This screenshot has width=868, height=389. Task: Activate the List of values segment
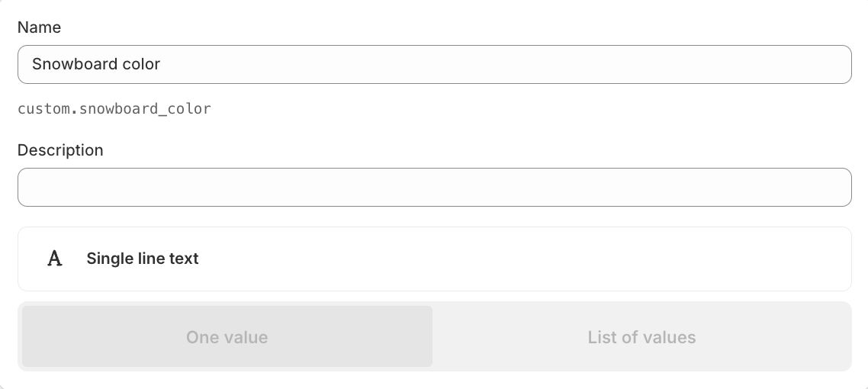(641, 336)
